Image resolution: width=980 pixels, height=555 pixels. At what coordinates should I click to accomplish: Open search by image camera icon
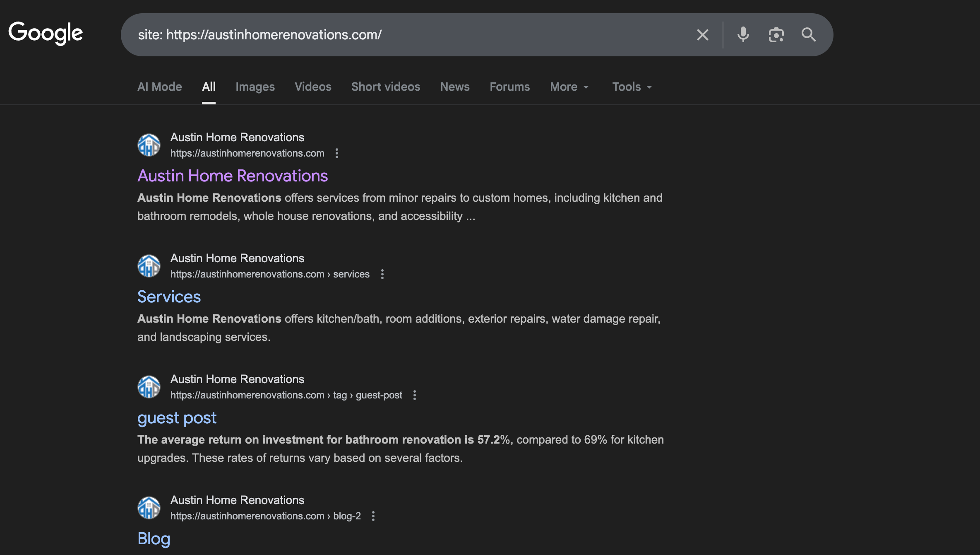pyautogui.click(x=776, y=35)
